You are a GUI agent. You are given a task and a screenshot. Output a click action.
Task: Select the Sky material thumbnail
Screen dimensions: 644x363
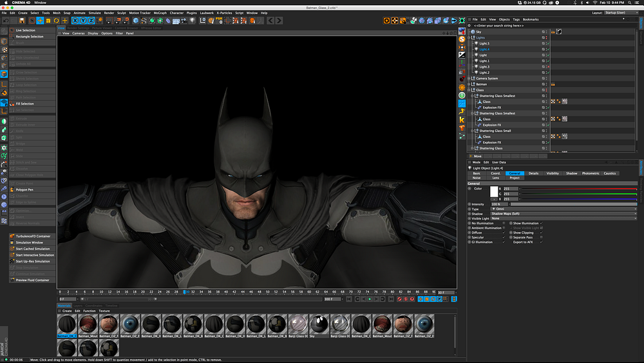[x=319, y=326]
